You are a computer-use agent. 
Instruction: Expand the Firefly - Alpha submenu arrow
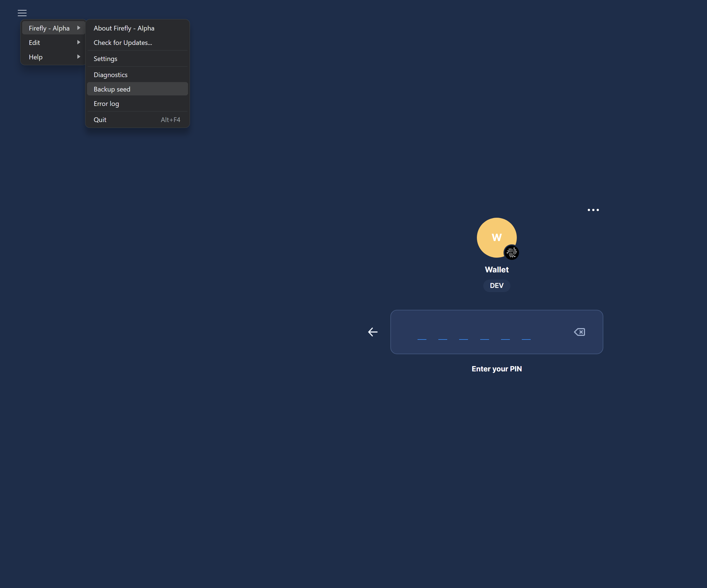[78, 28]
